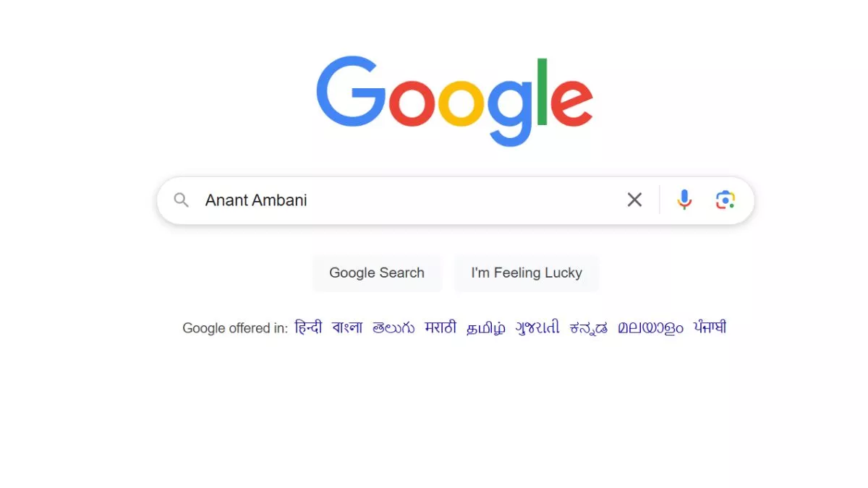Click the blue capital G in the Google logo
Image resolution: width=868 pixels, height=488 pixels.
coord(351,91)
